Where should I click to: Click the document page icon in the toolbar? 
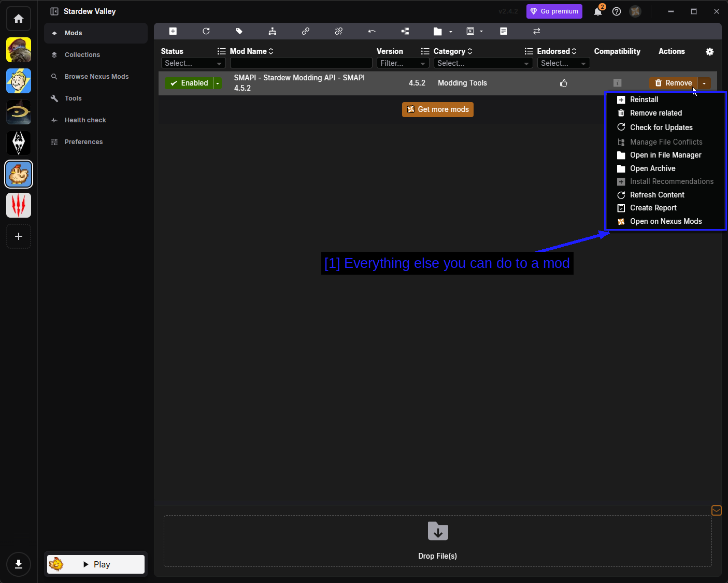tap(504, 31)
